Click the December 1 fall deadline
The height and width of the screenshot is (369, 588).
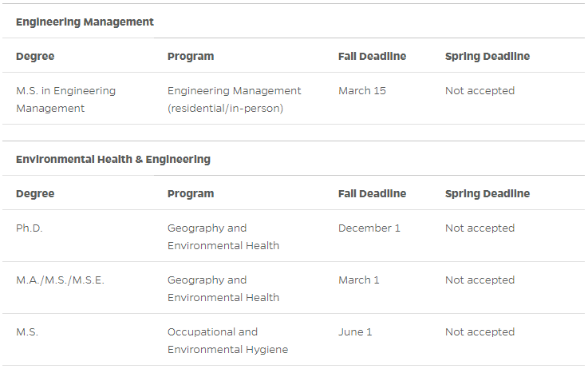[x=369, y=228]
